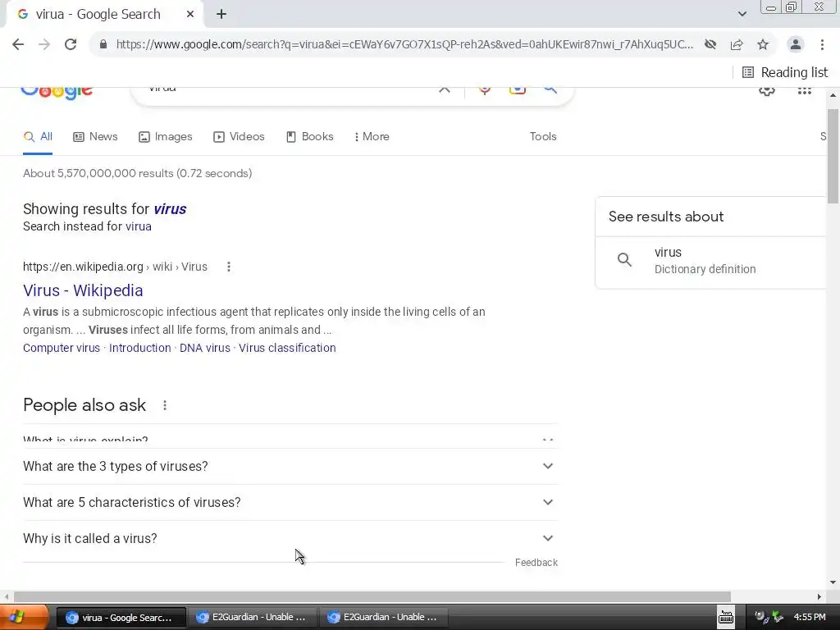840x630 pixels.
Task: Open DNA virus sitelink
Action: [204, 348]
